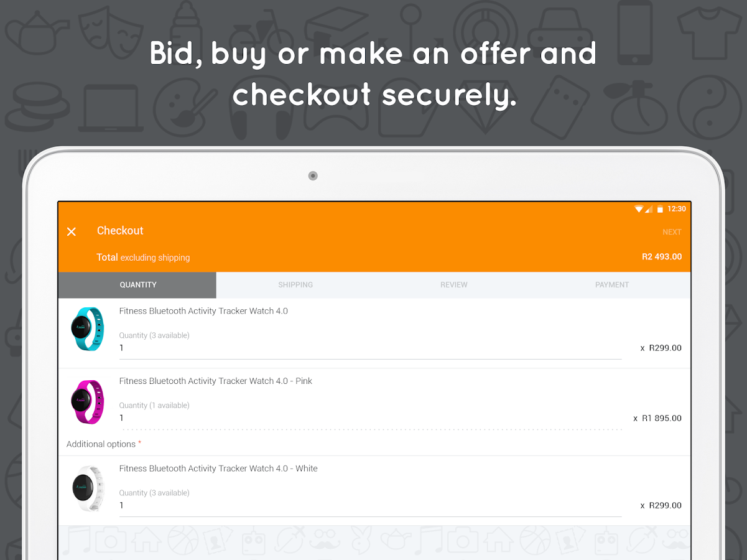The height and width of the screenshot is (560, 747).
Task: Switch to the REVIEW tab
Action: [x=453, y=284]
